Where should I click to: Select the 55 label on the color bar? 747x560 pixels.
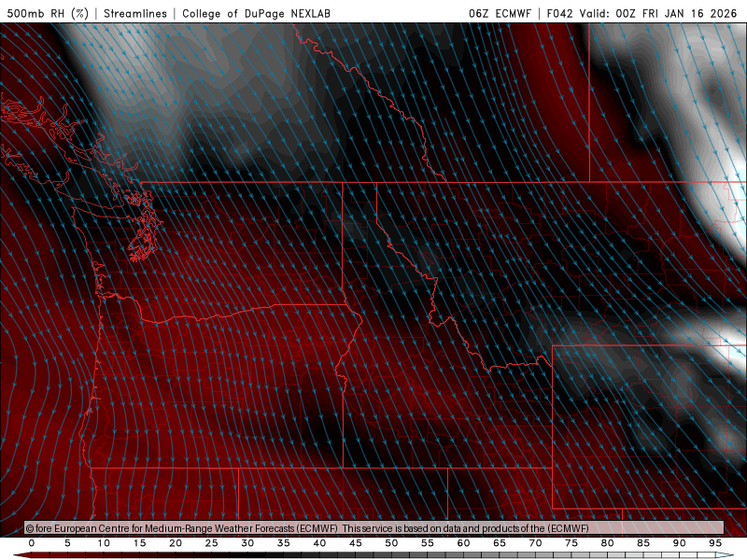pyautogui.click(x=428, y=543)
